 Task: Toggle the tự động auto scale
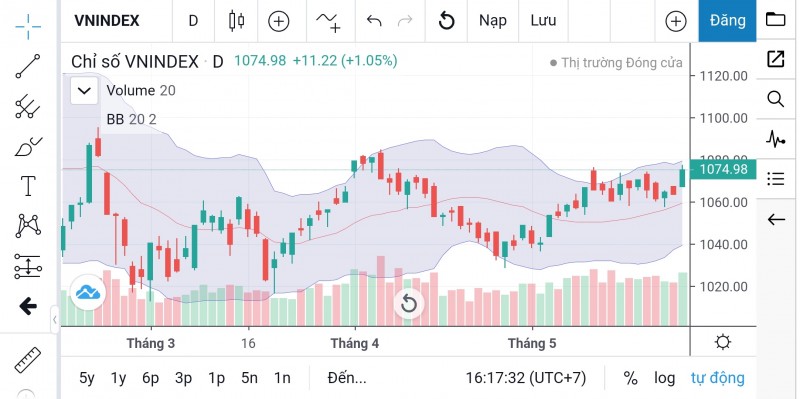point(717,378)
